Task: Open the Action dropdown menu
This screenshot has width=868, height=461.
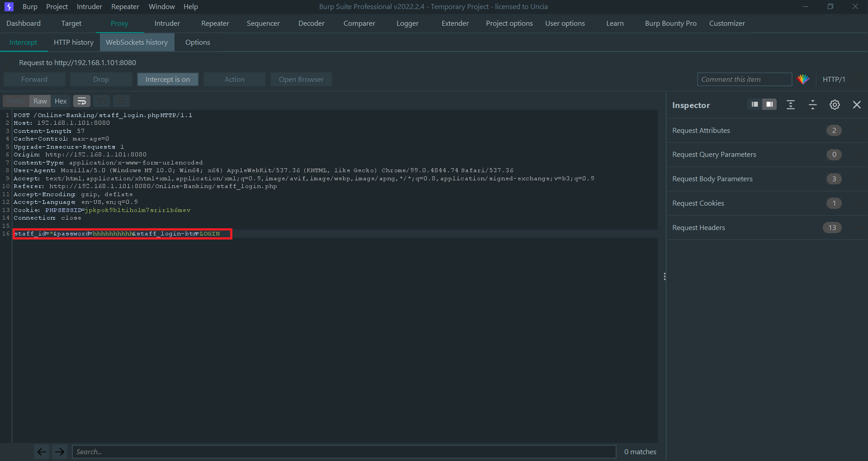Action: click(x=234, y=80)
